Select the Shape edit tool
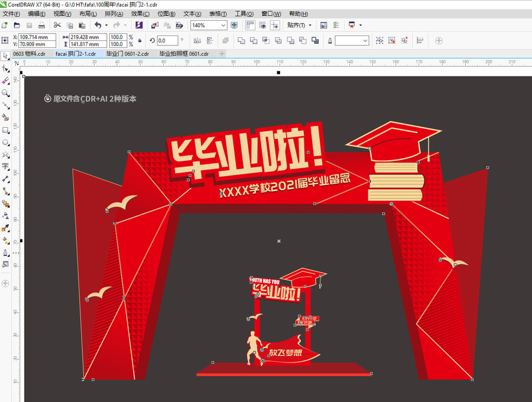 pyautogui.click(x=5, y=69)
